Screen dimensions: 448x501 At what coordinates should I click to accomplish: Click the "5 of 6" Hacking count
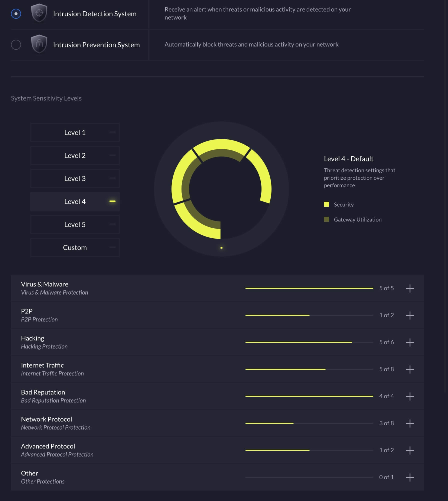click(386, 342)
